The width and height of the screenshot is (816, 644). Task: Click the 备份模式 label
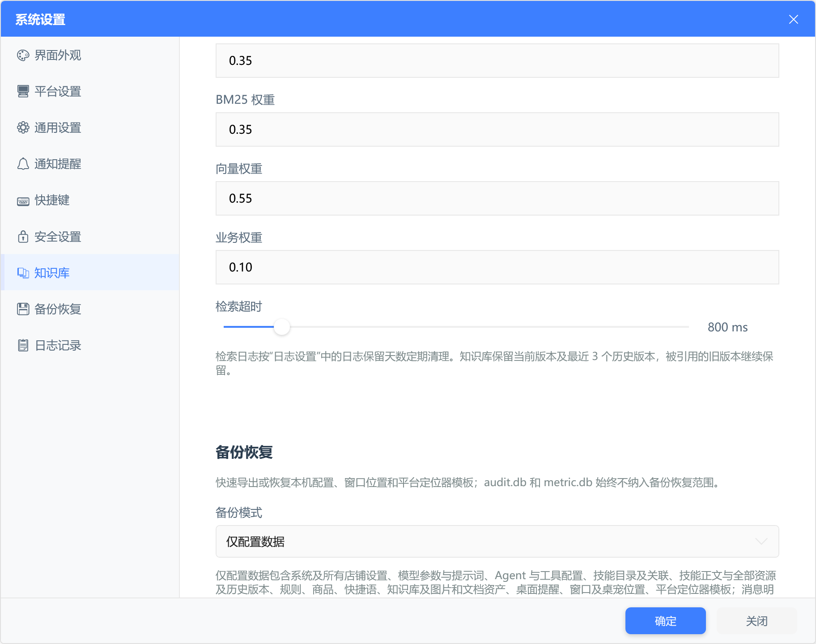(x=238, y=513)
